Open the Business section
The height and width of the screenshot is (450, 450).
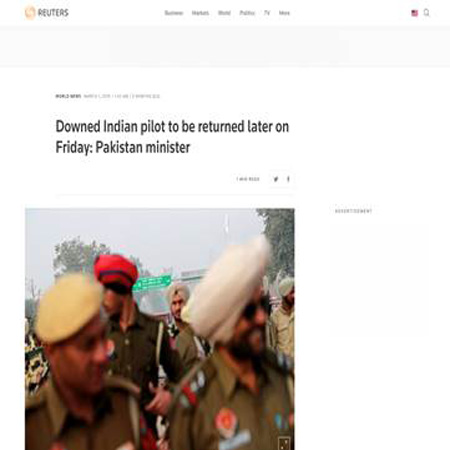click(x=174, y=13)
